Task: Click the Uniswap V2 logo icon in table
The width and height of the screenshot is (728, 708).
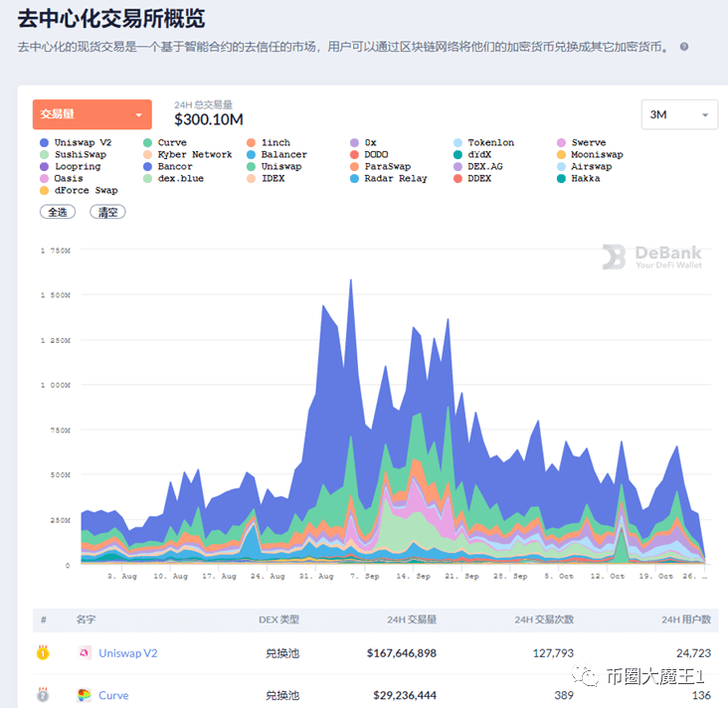Action: click(84, 652)
